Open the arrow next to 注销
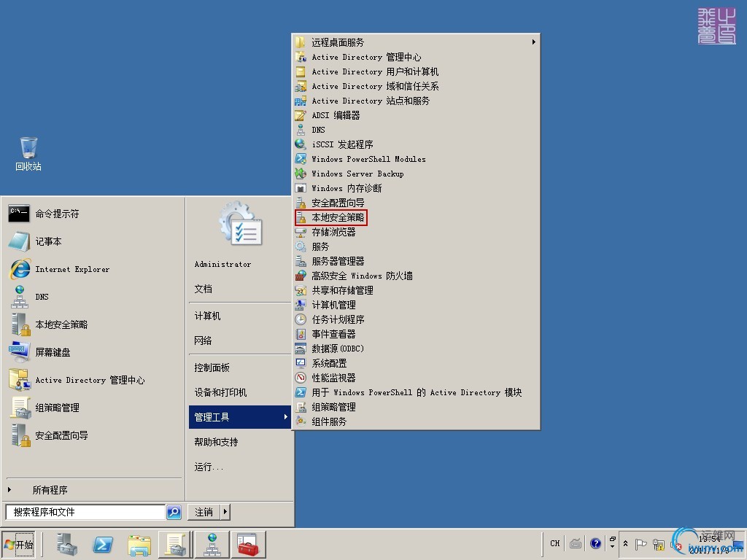 (x=225, y=512)
